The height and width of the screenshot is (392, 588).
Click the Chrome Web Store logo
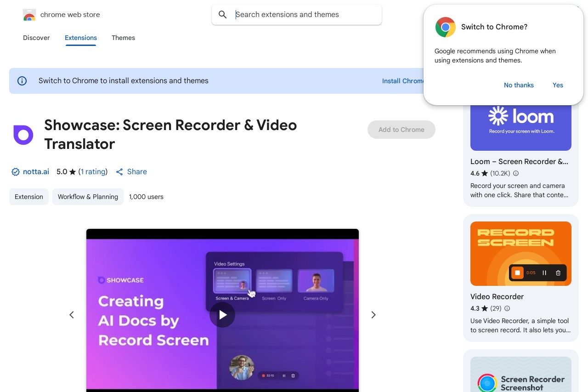(29, 15)
